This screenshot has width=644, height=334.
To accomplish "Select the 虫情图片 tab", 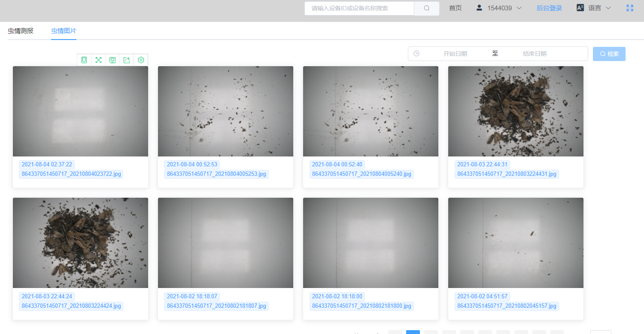I will point(64,31).
